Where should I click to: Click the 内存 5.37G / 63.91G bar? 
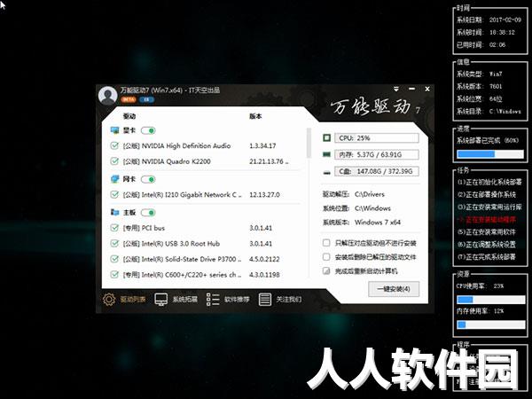(x=377, y=154)
